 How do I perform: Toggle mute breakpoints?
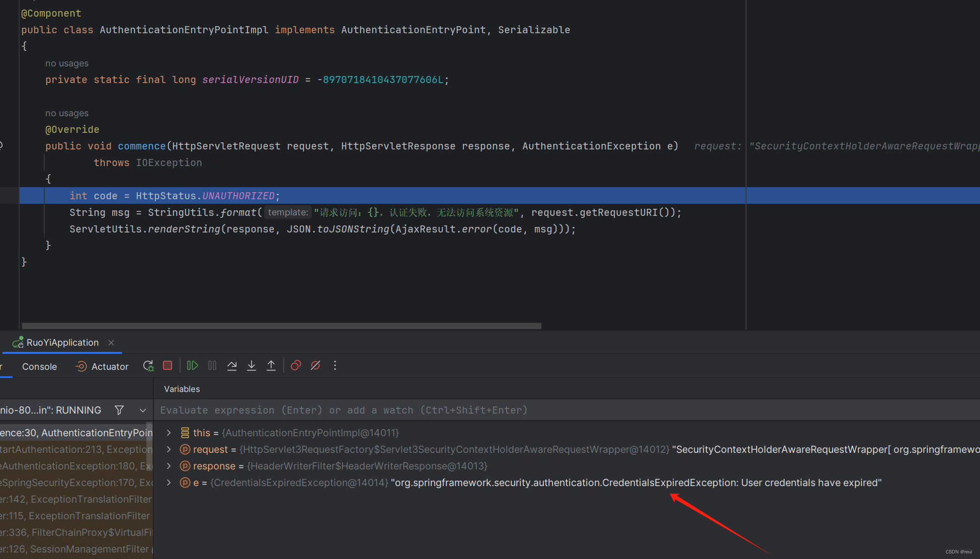(x=315, y=366)
